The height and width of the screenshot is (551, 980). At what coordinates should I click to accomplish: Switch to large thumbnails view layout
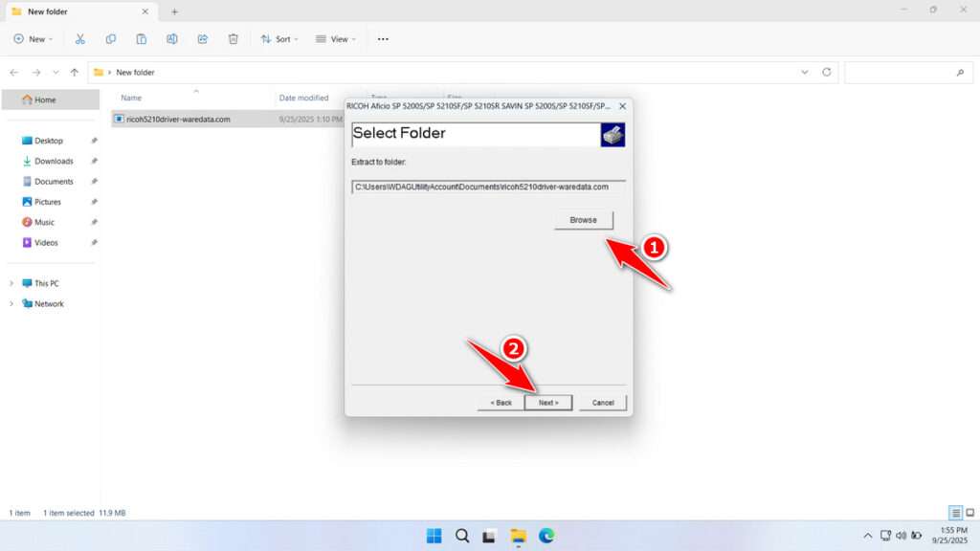point(970,513)
